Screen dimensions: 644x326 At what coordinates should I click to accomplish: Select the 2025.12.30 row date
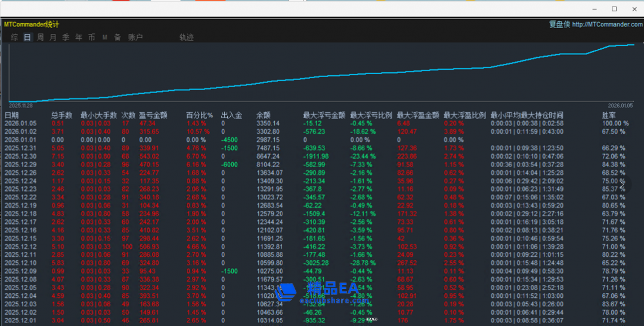point(20,156)
